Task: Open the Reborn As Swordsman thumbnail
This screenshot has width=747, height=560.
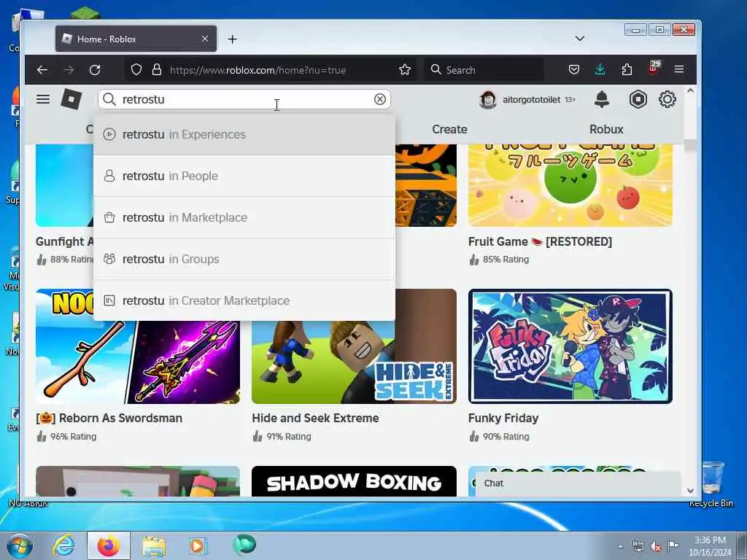Action: 138,362
